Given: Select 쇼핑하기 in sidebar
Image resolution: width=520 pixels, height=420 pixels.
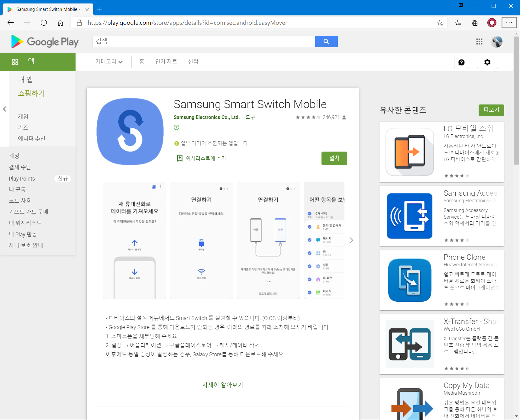Looking at the screenshot, I should click(x=31, y=93).
